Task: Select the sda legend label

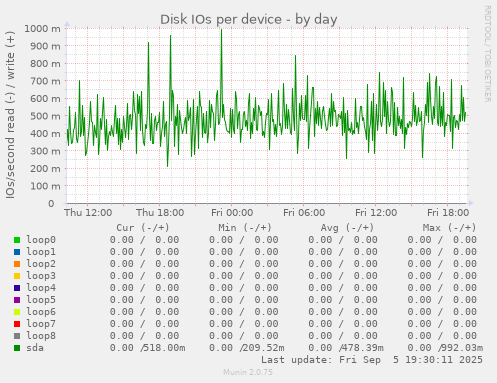Action: click(35, 348)
